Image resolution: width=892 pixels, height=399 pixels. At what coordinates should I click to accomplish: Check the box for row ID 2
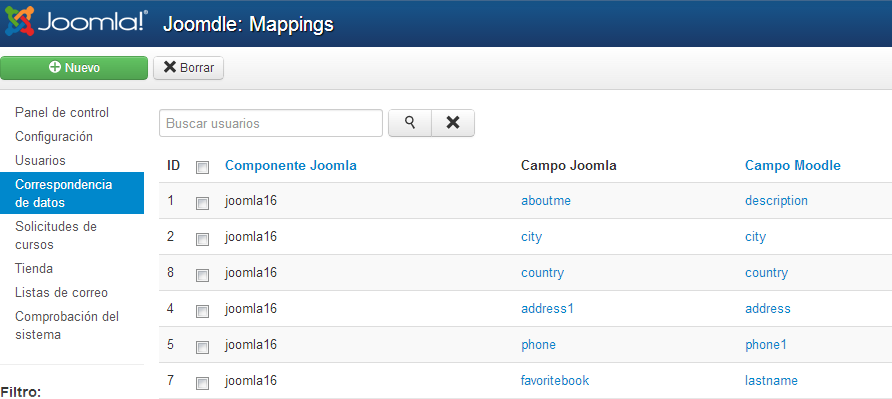pyautogui.click(x=203, y=239)
